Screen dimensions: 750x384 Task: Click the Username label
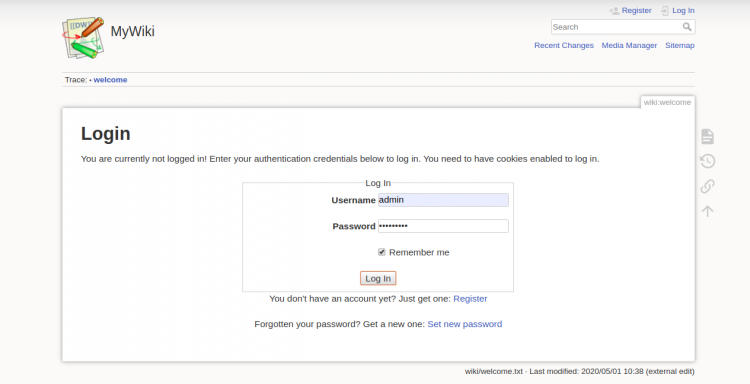point(353,200)
